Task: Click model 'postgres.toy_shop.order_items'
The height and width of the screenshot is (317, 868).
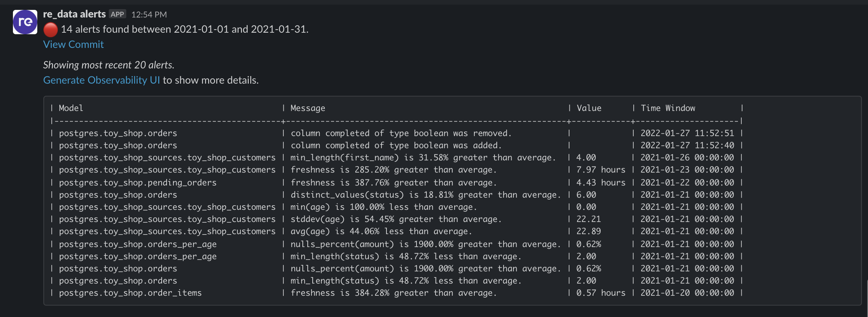Action: (x=130, y=293)
